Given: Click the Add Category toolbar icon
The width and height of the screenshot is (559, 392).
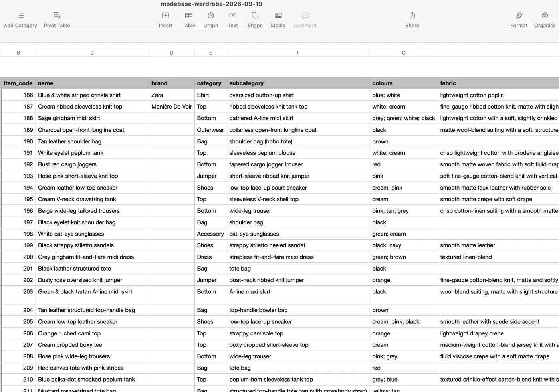Looking at the screenshot, I should tap(20, 16).
